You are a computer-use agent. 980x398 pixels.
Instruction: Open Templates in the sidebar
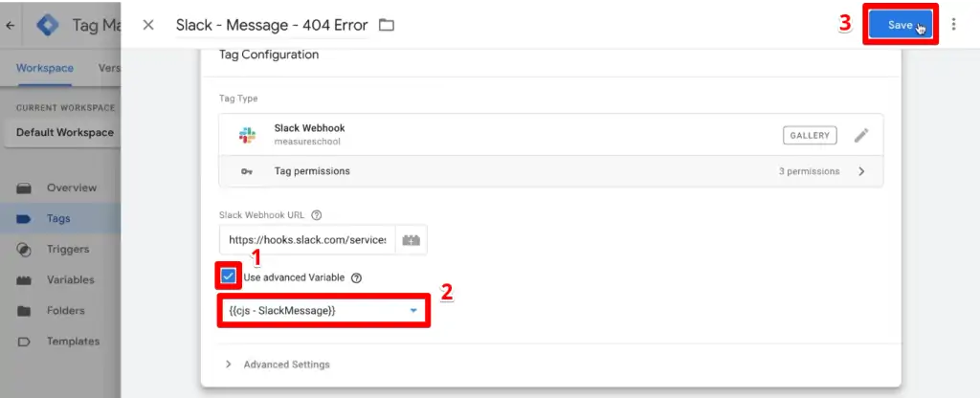[73, 342]
